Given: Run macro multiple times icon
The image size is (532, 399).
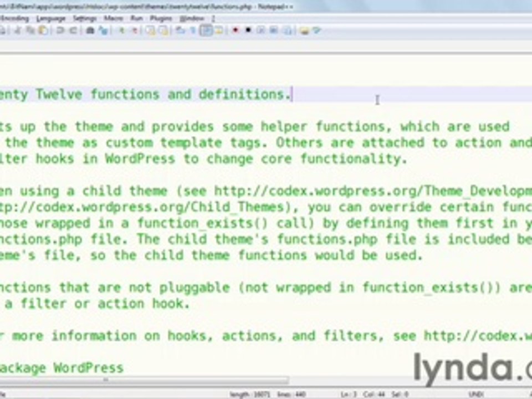Looking at the screenshot, I should click(273, 30).
